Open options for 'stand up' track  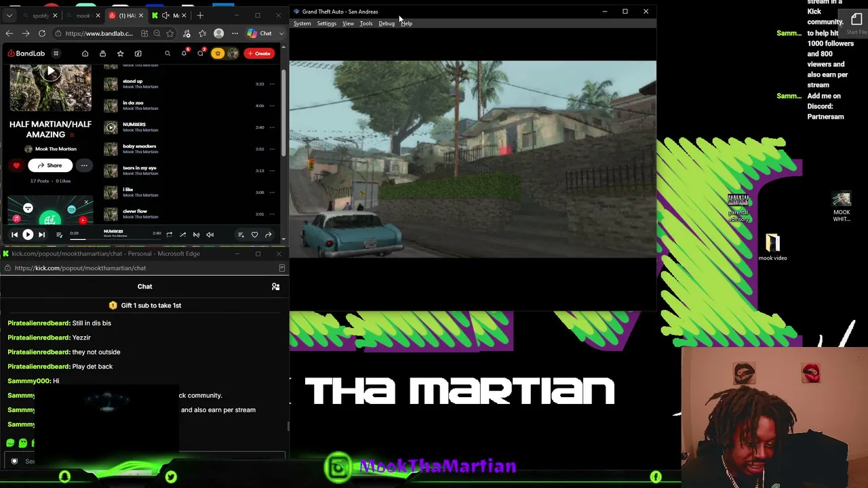(x=272, y=84)
